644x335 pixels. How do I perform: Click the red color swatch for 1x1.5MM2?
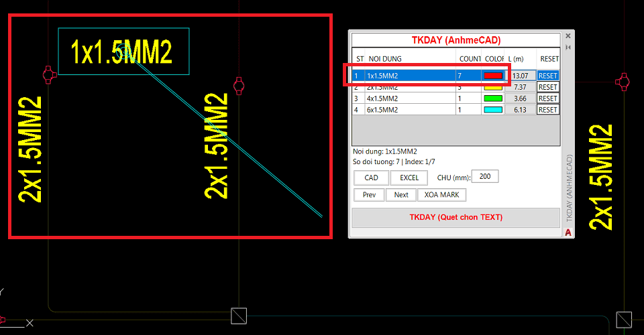493,76
